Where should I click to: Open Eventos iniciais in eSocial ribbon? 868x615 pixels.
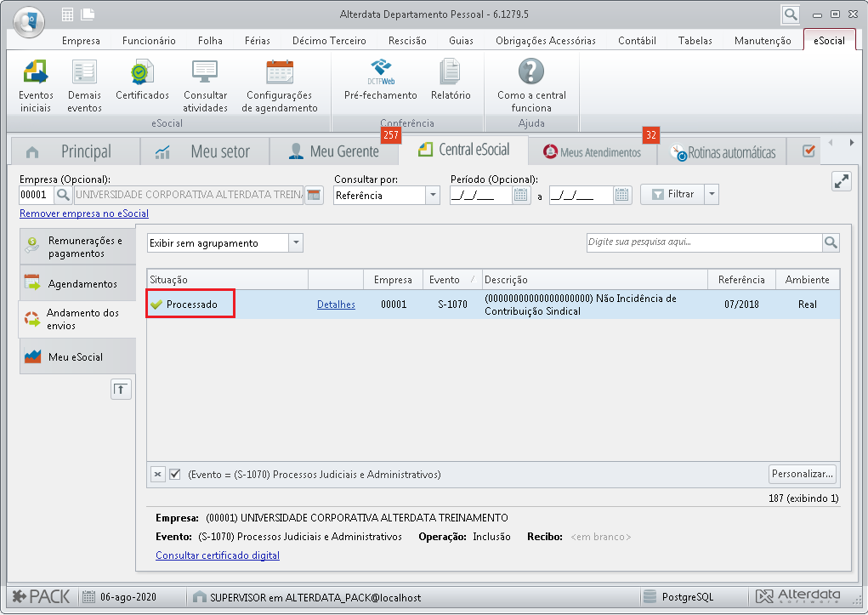(x=36, y=86)
